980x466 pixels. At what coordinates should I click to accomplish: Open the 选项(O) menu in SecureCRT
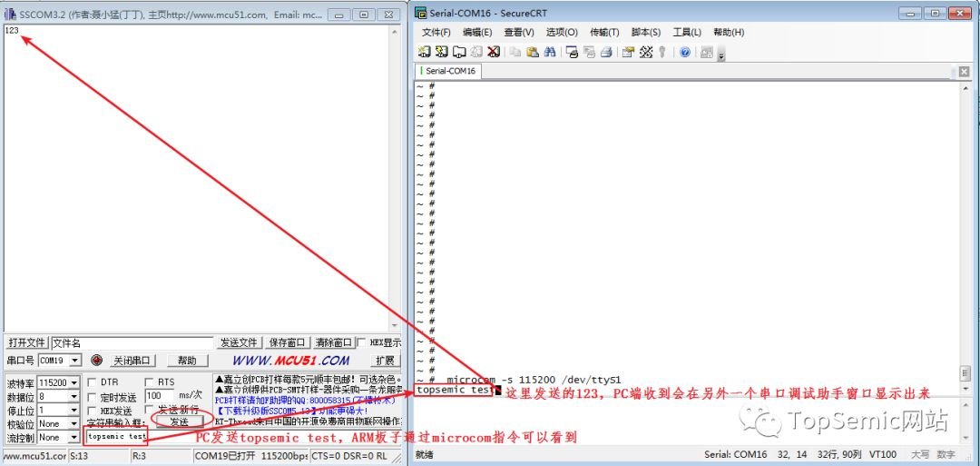[562, 33]
